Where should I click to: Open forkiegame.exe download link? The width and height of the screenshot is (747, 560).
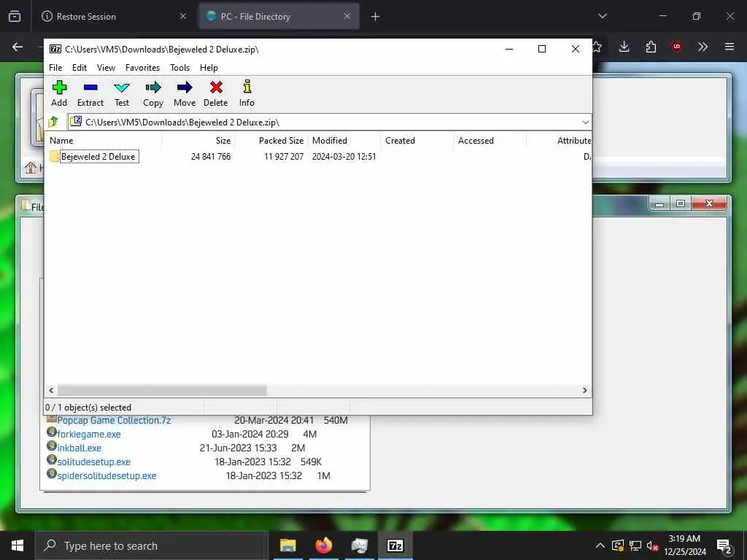[x=88, y=435]
